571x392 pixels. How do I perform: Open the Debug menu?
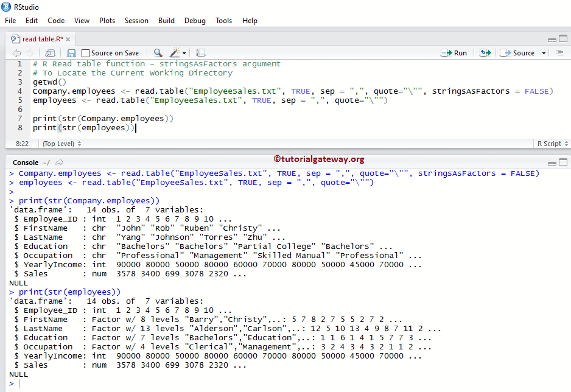click(195, 21)
